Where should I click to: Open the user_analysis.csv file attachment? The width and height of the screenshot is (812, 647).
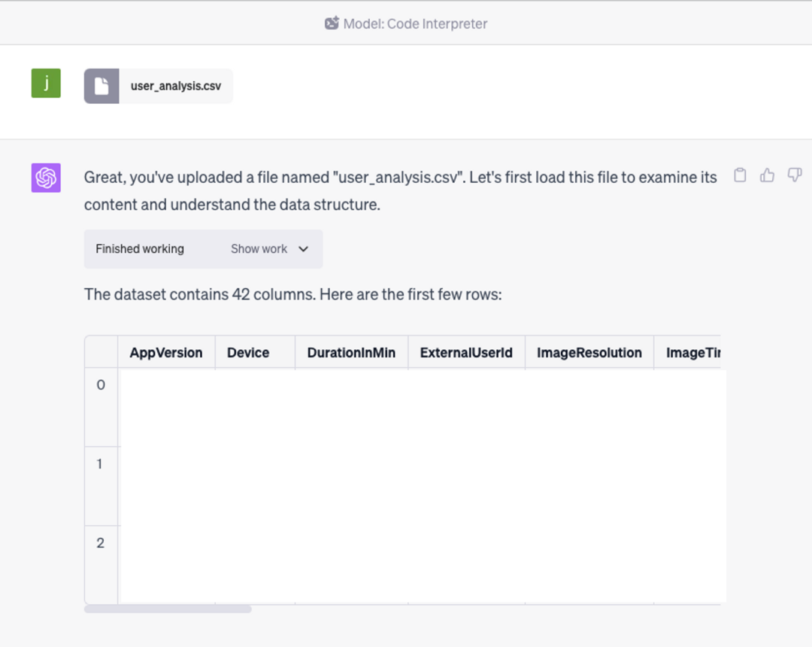176,86
